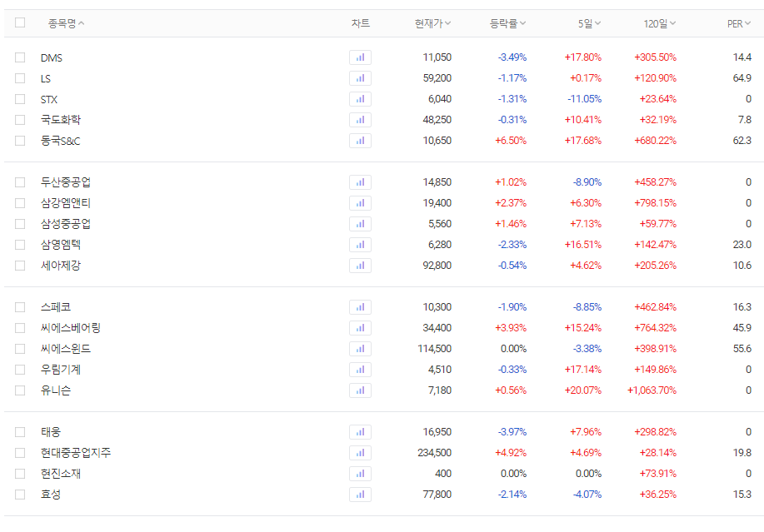Open the 삼영엠텍 stock name link
764x532 pixels.
61,245
